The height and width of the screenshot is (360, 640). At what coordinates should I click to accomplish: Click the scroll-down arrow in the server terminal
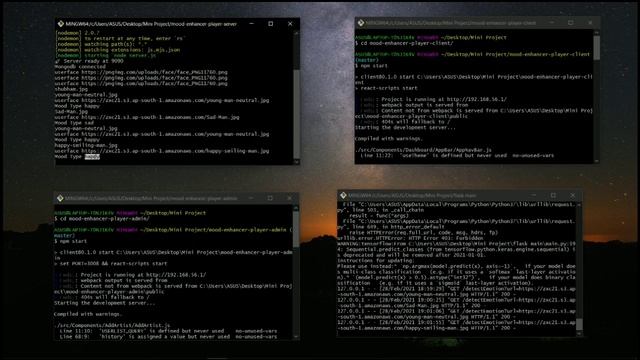click(297, 162)
